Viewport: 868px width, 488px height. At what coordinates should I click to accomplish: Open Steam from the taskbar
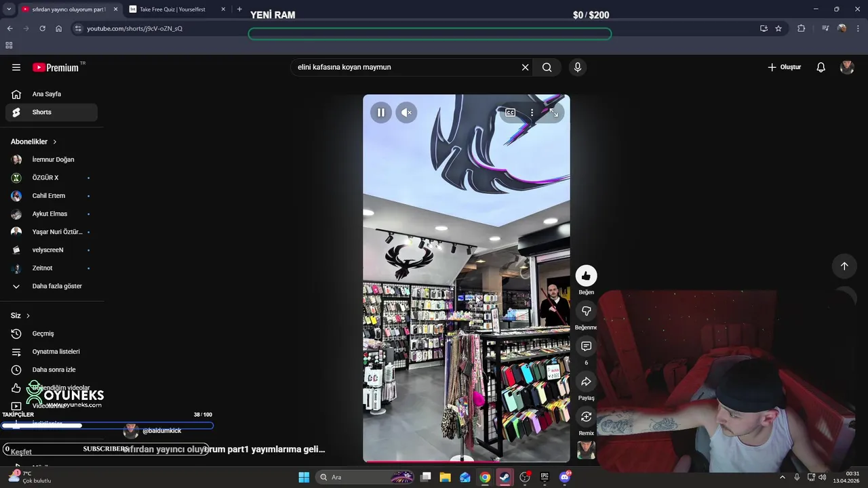pyautogui.click(x=505, y=477)
